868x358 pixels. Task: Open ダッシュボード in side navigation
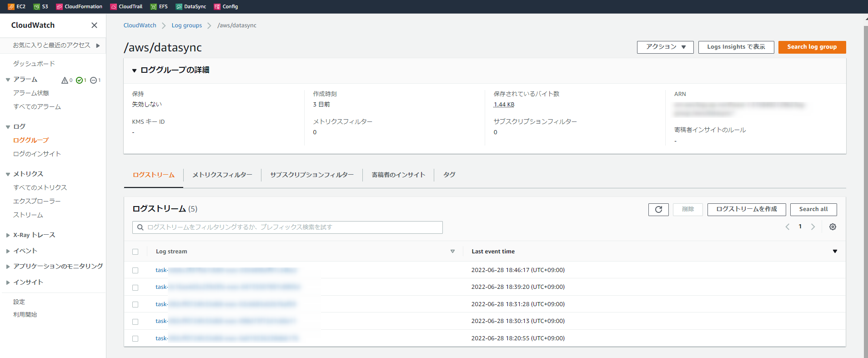click(x=34, y=64)
